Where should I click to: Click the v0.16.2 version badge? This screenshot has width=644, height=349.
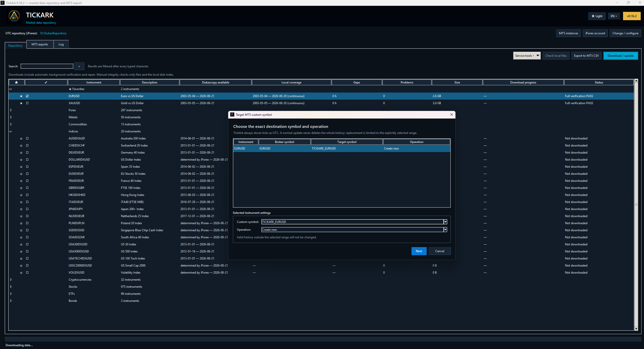pyautogui.click(x=632, y=16)
